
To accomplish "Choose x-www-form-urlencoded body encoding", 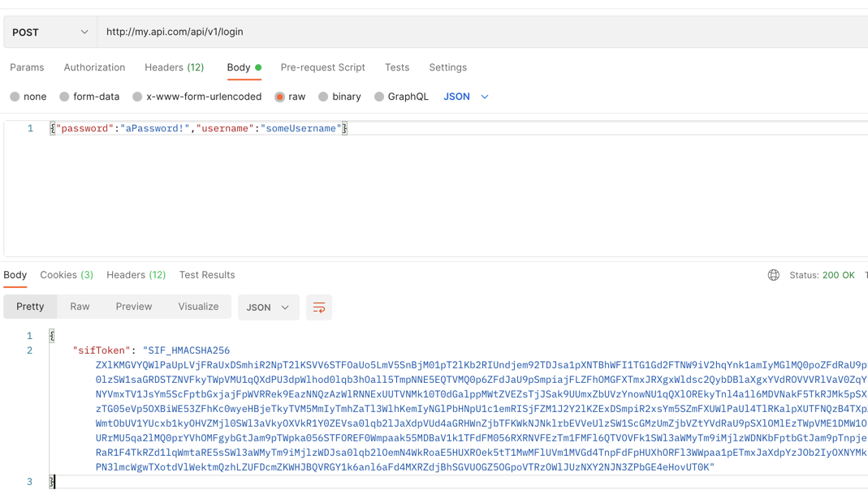I will (x=189, y=96).
